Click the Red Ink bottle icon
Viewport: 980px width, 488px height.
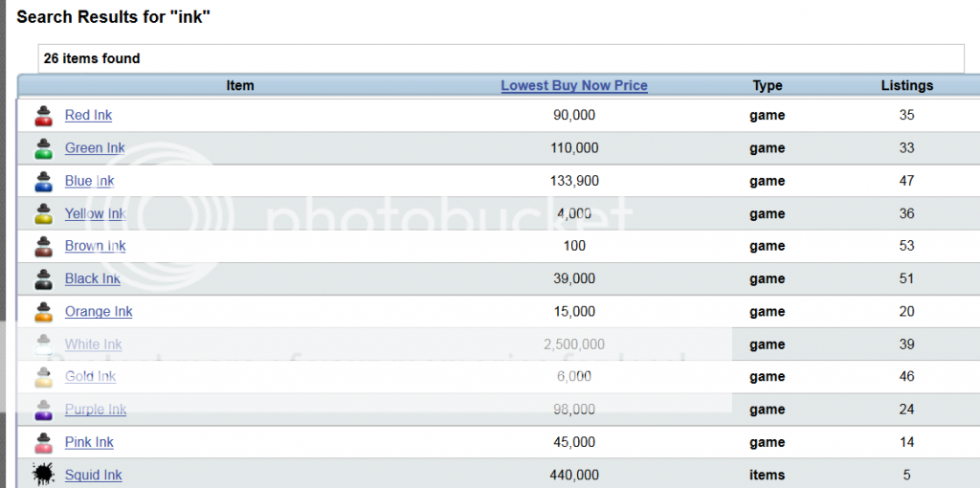click(x=43, y=116)
